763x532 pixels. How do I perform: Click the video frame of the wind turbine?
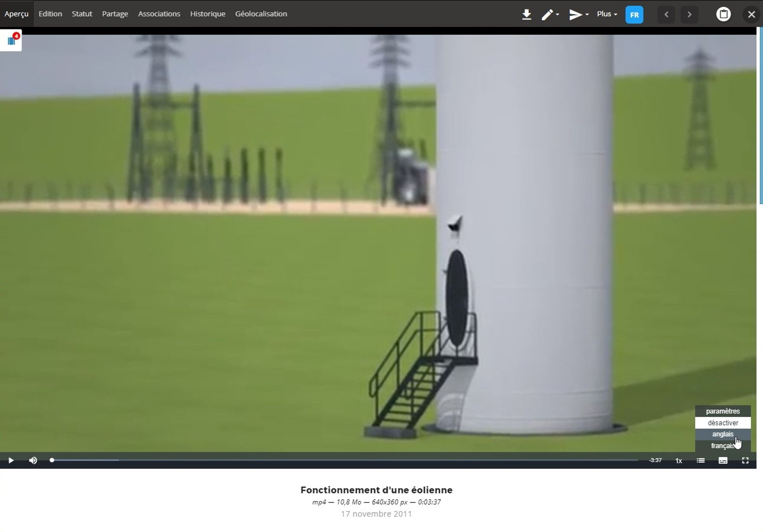[x=378, y=243]
